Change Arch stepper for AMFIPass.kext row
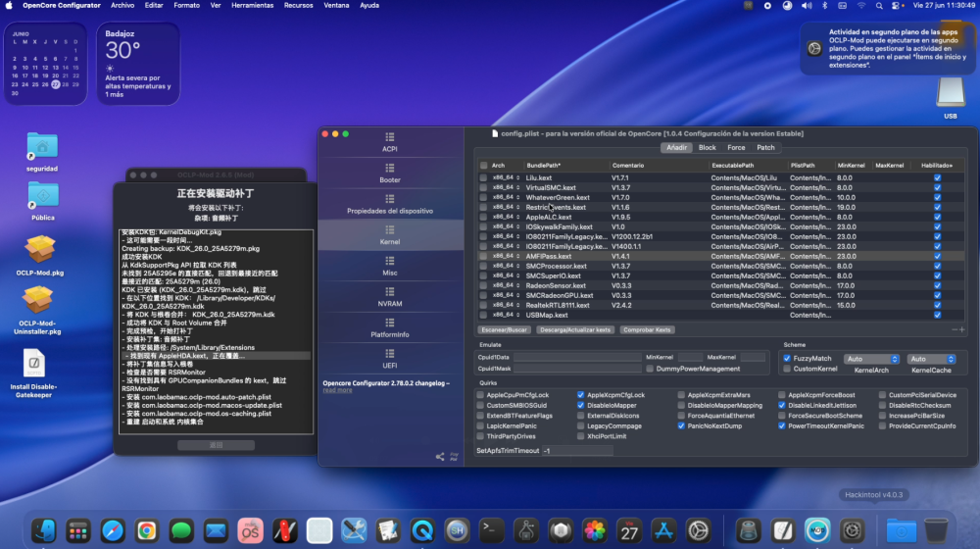Viewport: 980px width, 549px height. coord(517,257)
